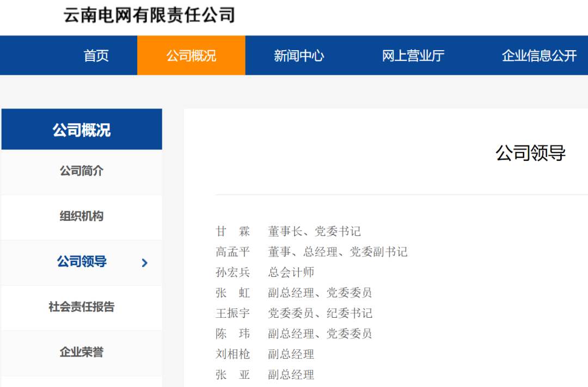The width and height of the screenshot is (588, 387).
Task: Browse the 企业荣誉 company honors page
Action: coord(82,353)
